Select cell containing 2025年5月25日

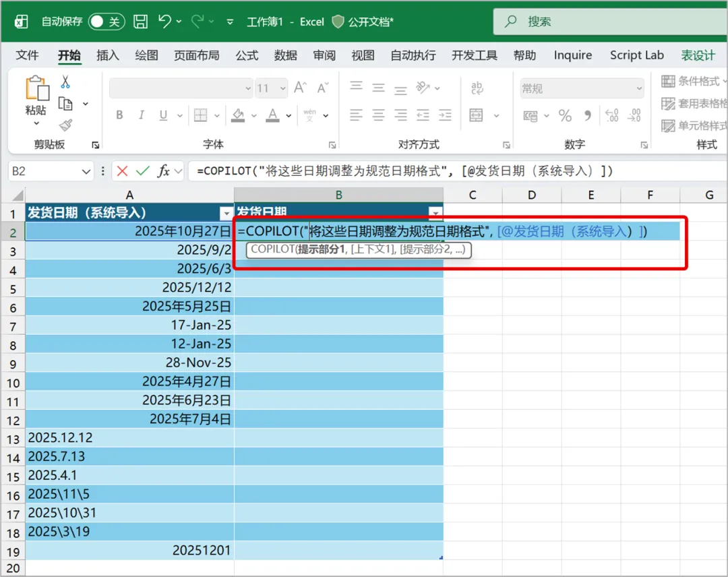coord(129,307)
